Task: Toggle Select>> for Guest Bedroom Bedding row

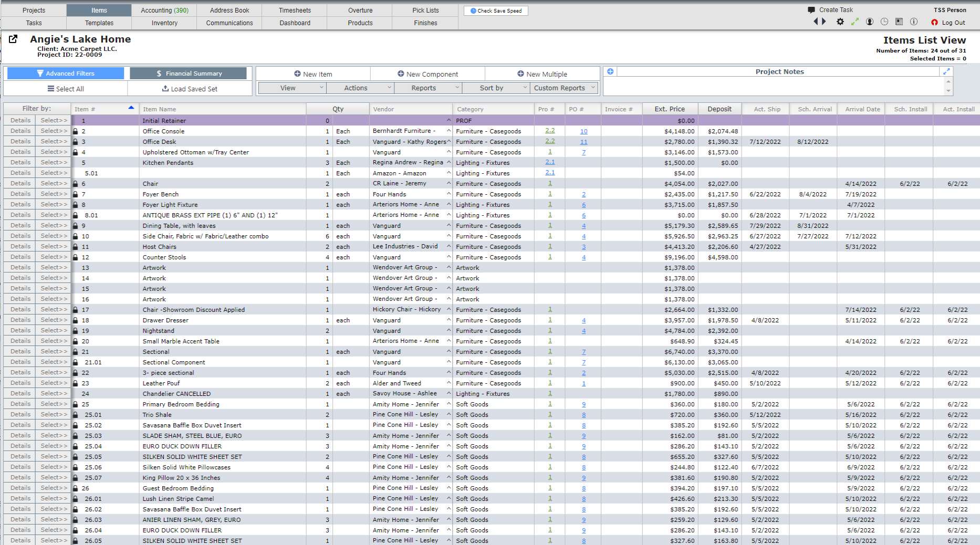Action: (54, 488)
